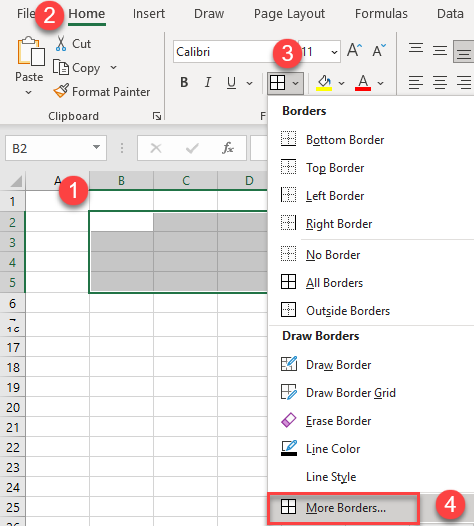Switch to the Draw tab
This screenshot has width=474, height=526.
coord(209,14)
